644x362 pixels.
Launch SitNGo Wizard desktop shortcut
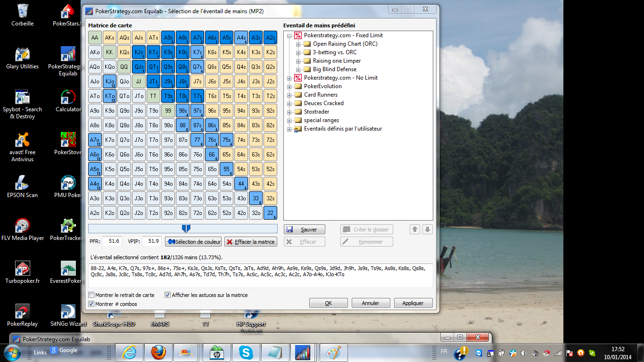pyautogui.click(x=68, y=315)
